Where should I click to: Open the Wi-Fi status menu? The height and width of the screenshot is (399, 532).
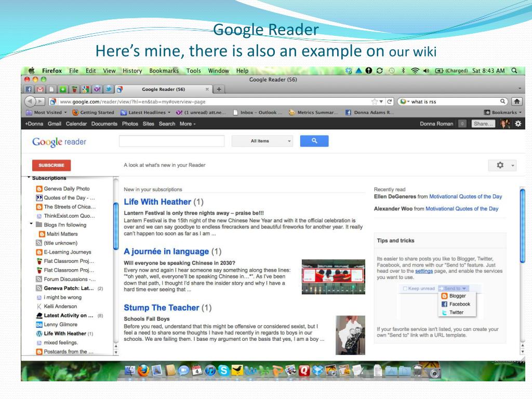pos(415,71)
